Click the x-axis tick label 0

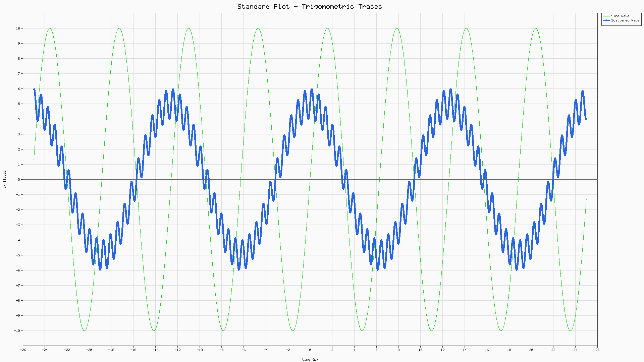310,350
